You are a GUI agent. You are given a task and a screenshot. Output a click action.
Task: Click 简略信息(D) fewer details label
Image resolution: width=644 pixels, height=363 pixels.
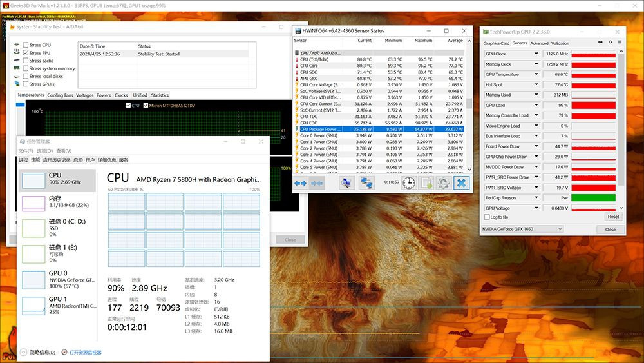coord(43,352)
